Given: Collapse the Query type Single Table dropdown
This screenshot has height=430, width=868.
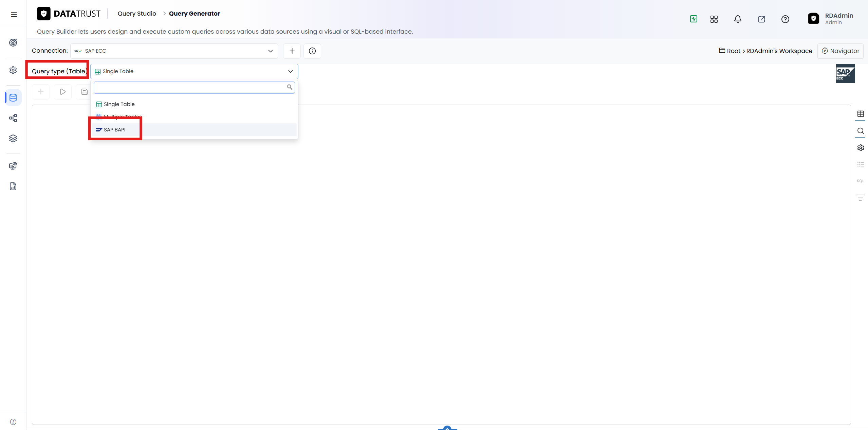Looking at the screenshot, I should coord(194,71).
